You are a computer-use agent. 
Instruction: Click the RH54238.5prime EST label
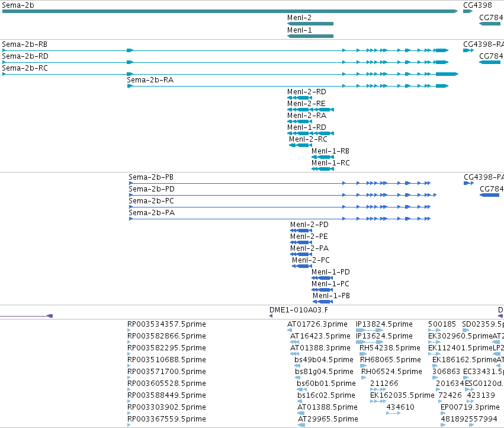[x=390, y=348]
